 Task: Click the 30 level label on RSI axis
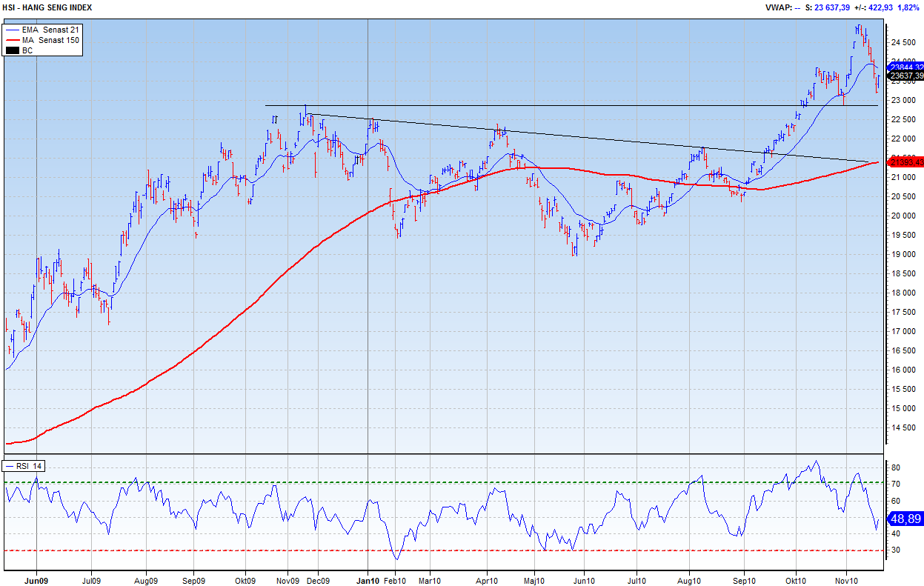click(x=895, y=550)
